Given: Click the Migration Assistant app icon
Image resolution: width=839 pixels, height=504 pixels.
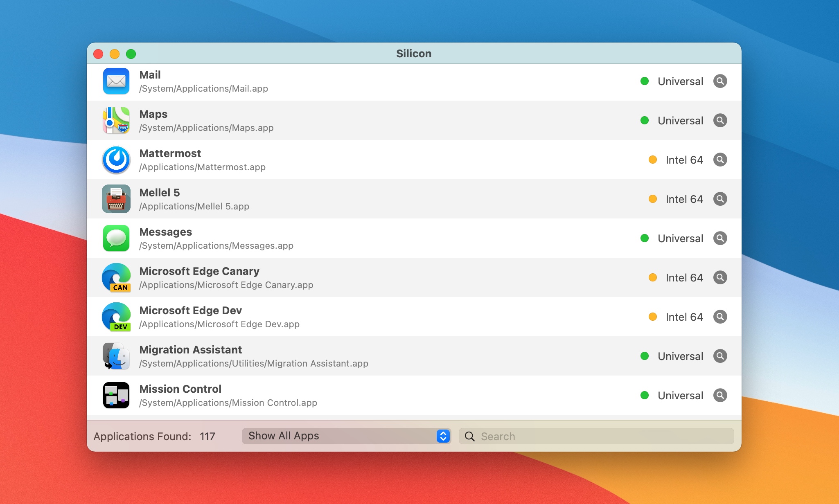Looking at the screenshot, I should (x=116, y=356).
